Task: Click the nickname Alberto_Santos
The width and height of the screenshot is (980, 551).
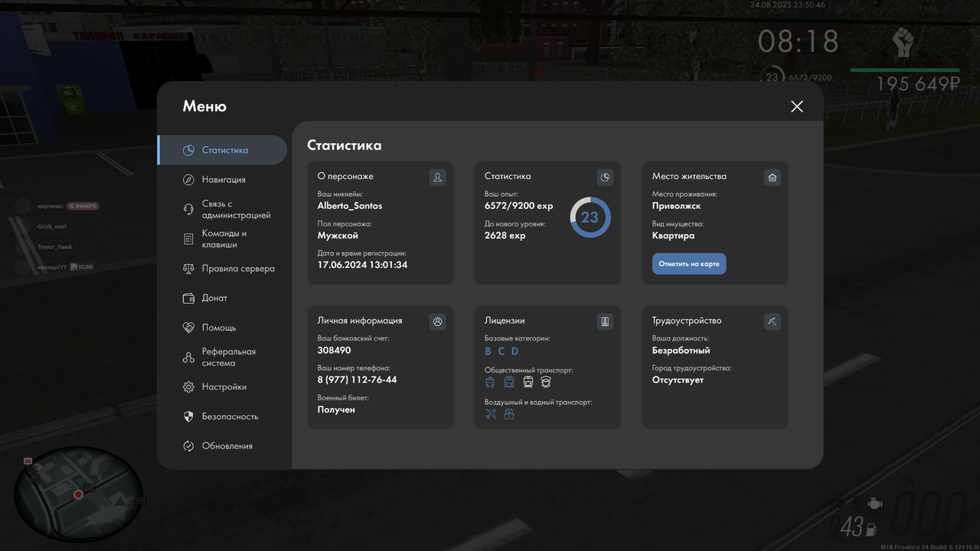Action: [x=350, y=206]
